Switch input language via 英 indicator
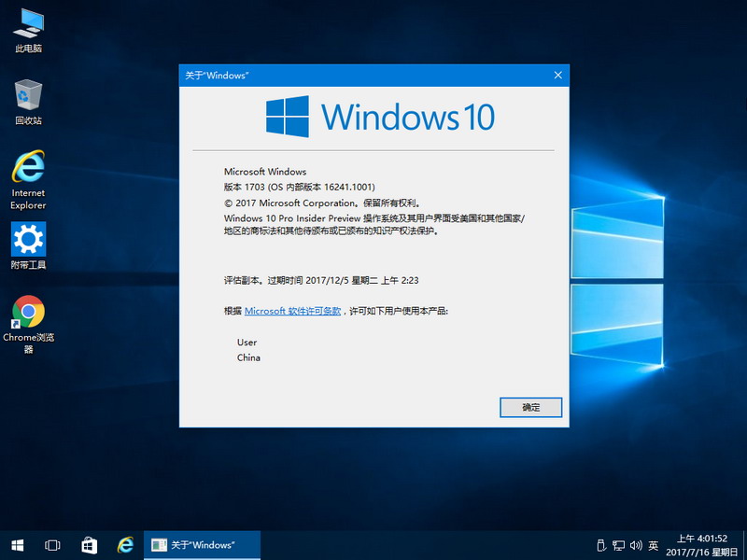The image size is (747, 560). coord(653,545)
